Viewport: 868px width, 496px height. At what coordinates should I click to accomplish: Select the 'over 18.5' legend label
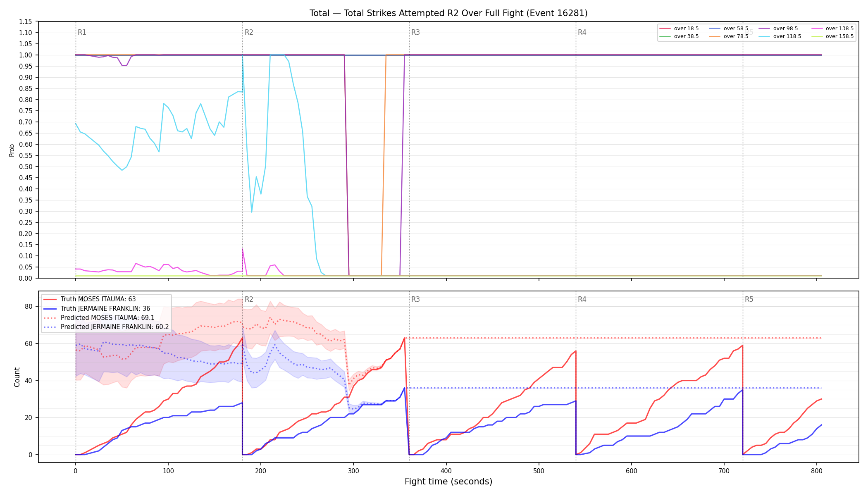tap(686, 29)
